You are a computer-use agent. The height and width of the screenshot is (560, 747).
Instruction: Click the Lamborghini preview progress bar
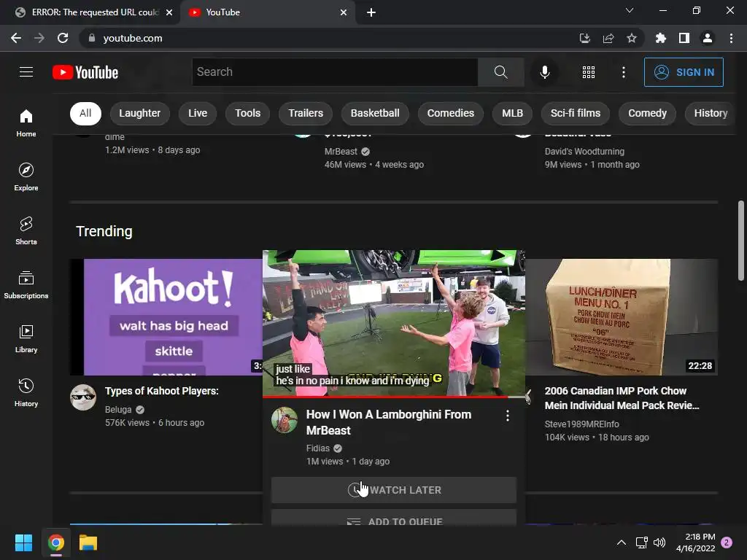pos(393,396)
